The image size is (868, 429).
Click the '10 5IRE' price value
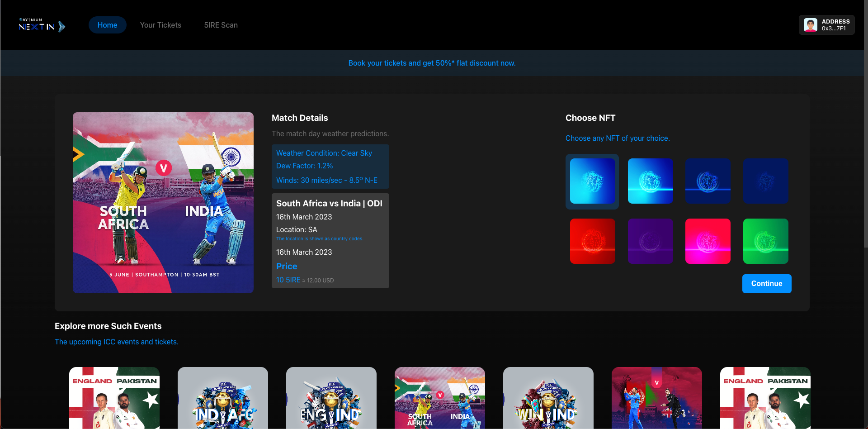click(x=288, y=280)
